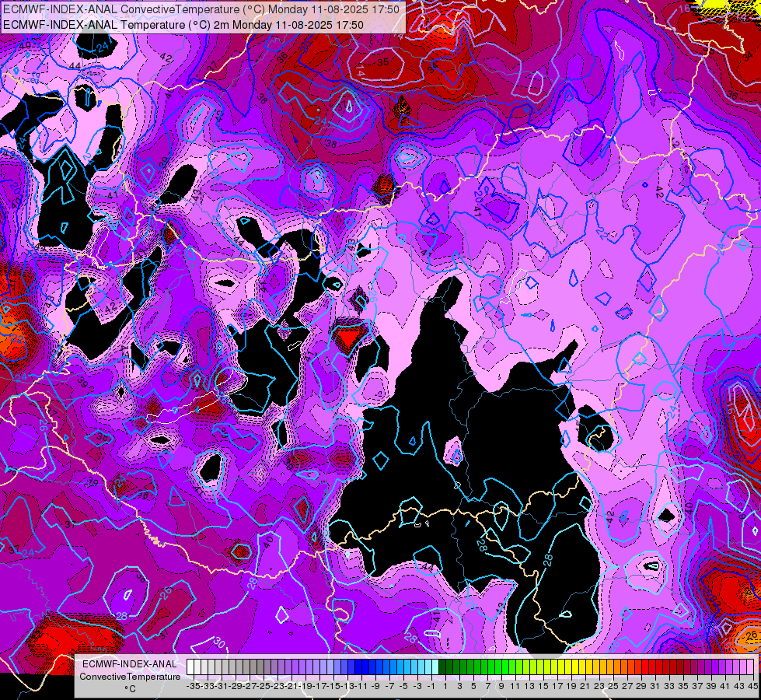The width and height of the screenshot is (761, 700).
Task: Click the 'Temperature (°C) 2m' title line
Action: 183,25
